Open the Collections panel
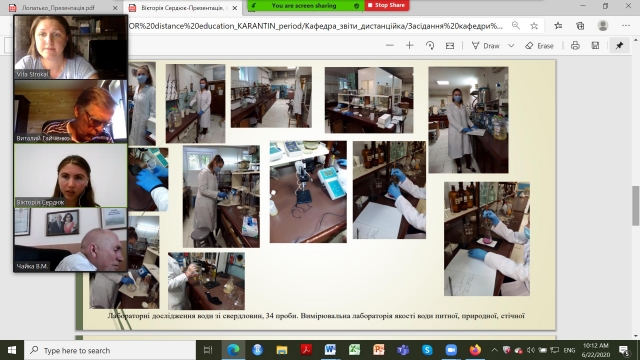 tap(580, 26)
